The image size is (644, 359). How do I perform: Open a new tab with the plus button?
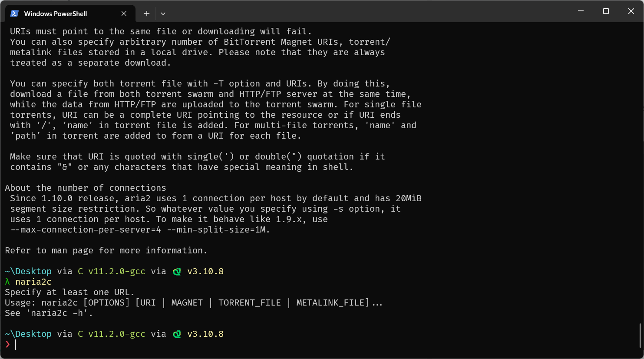pyautogui.click(x=147, y=13)
